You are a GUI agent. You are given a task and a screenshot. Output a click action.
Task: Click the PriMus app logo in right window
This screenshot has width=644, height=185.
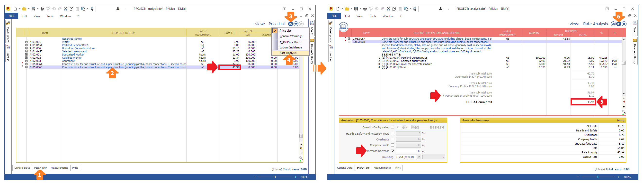(331, 9)
